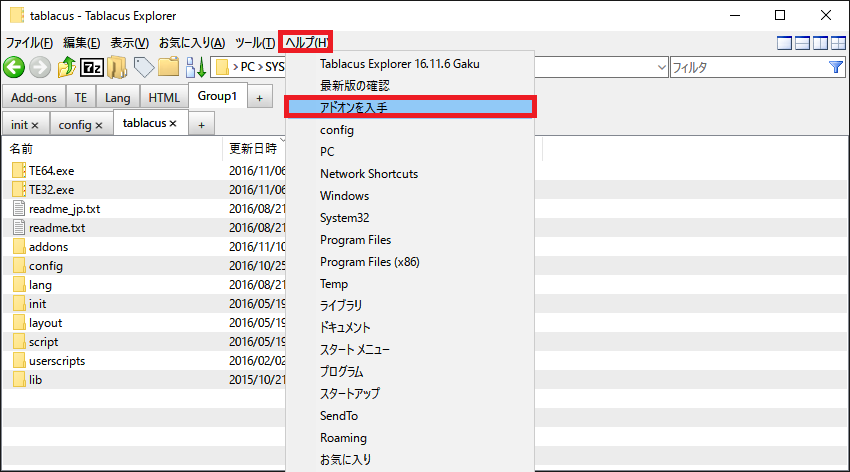
Task: Select the four-pane grid layout icon
Action: tap(838, 43)
